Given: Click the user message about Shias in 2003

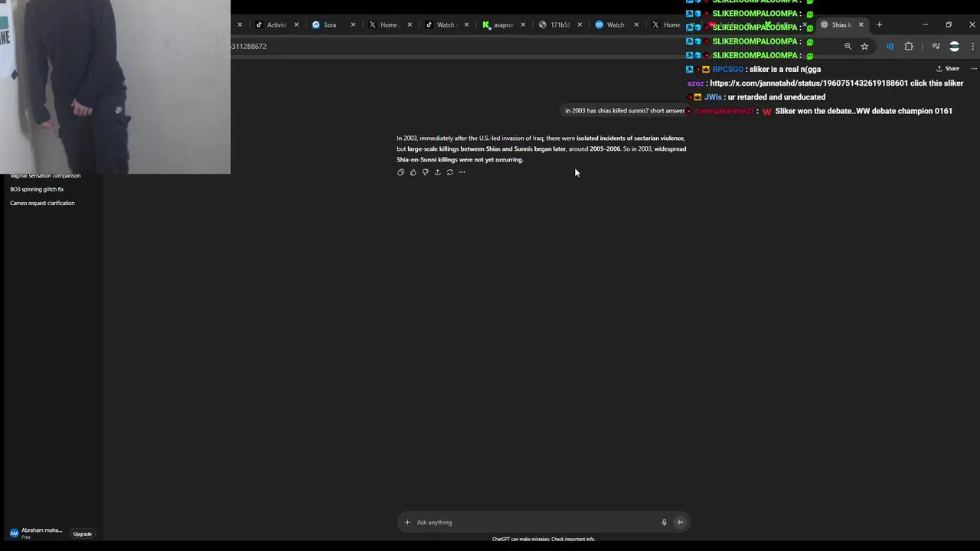Looking at the screenshot, I should [x=625, y=111].
